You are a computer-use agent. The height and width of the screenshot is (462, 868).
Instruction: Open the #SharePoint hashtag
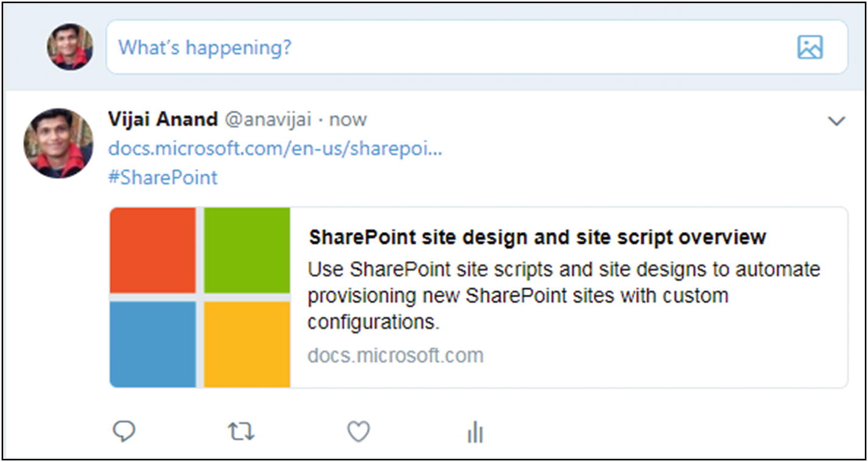[163, 178]
